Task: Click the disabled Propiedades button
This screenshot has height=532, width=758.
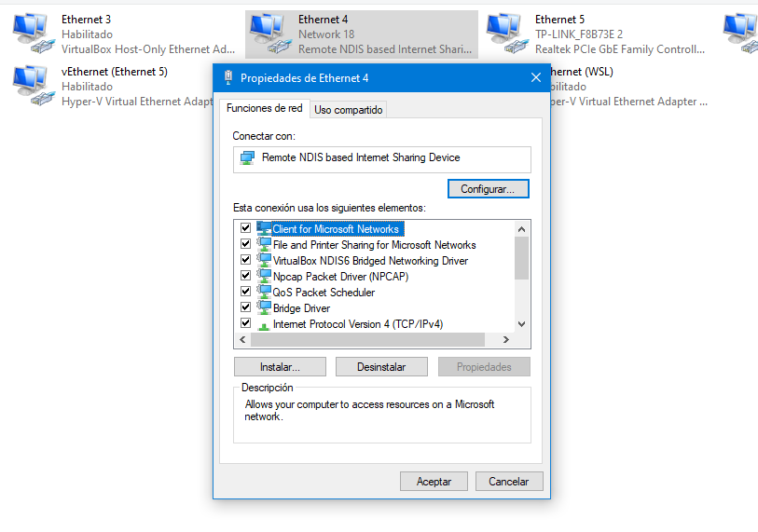Action: pos(484,367)
